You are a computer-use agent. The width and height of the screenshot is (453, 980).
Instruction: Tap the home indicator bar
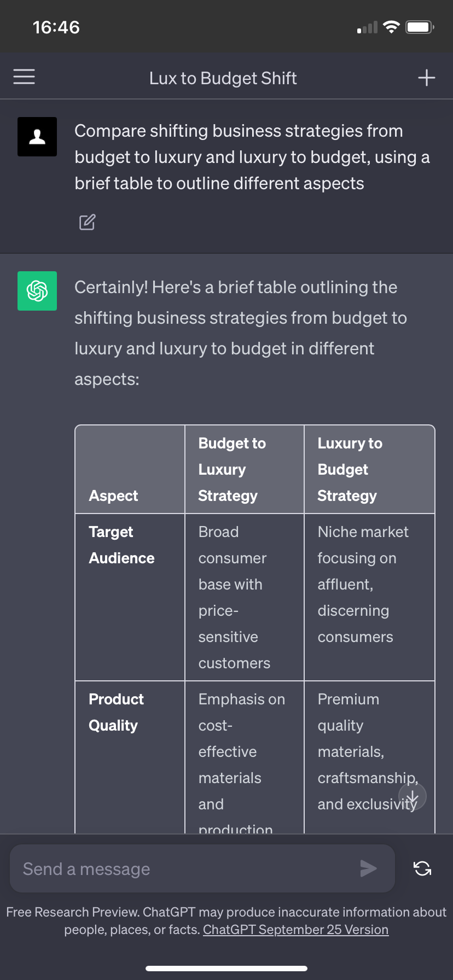pyautogui.click(x=226, y=968)
